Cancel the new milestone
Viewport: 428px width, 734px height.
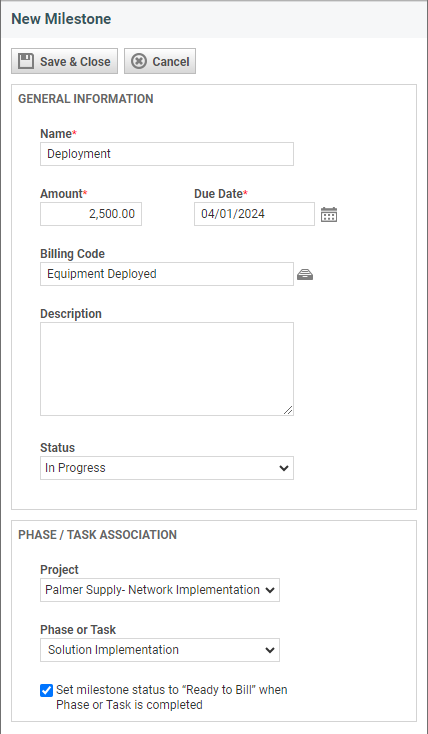tap(160, 61)
